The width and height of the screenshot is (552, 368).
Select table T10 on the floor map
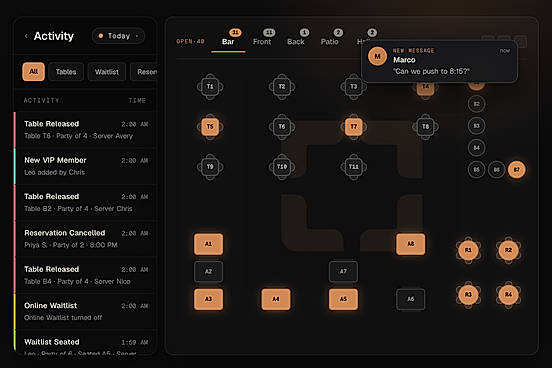(x=282, y=167)
